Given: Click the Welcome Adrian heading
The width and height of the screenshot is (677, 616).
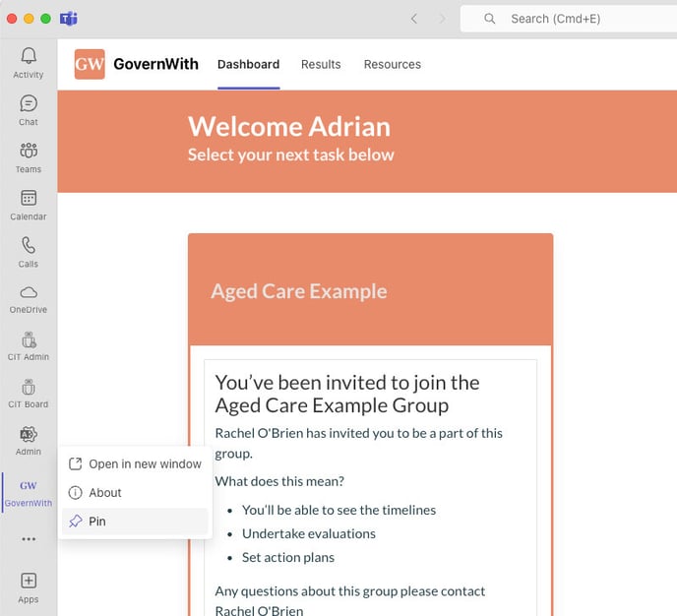Looking at the screenshot, I should click(289, 127).
